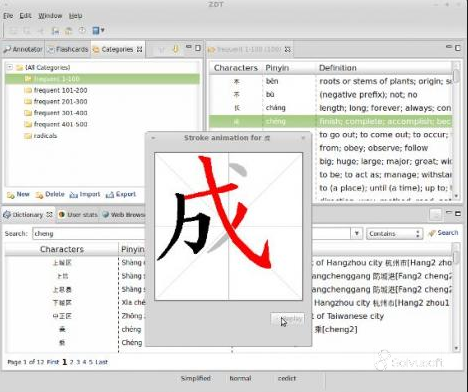This screenshot has width=468, height=392.
Task: Click the New category icon button
Action: [18, 194]
